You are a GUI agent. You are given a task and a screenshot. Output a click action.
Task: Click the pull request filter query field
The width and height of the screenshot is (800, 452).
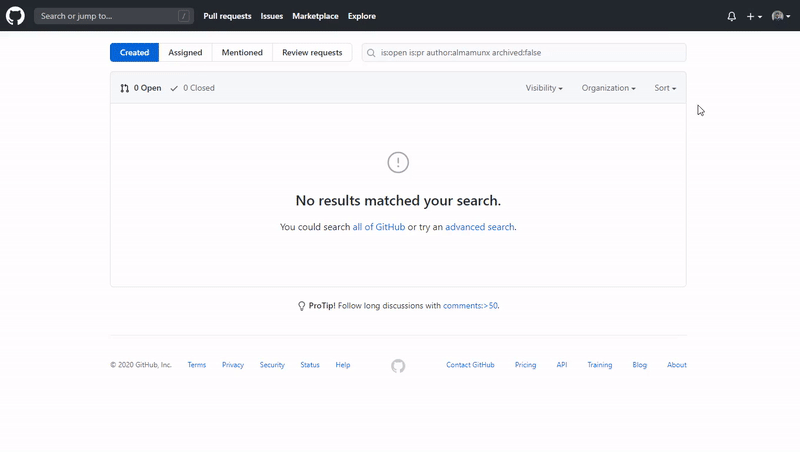(x=524, y=53)
